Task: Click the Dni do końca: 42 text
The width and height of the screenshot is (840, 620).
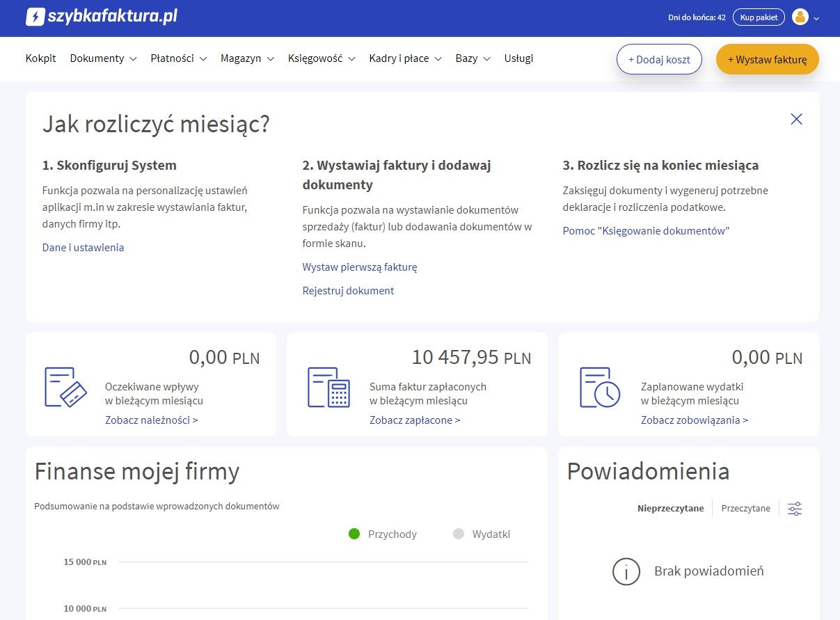Action: click(x=697, y=17)
